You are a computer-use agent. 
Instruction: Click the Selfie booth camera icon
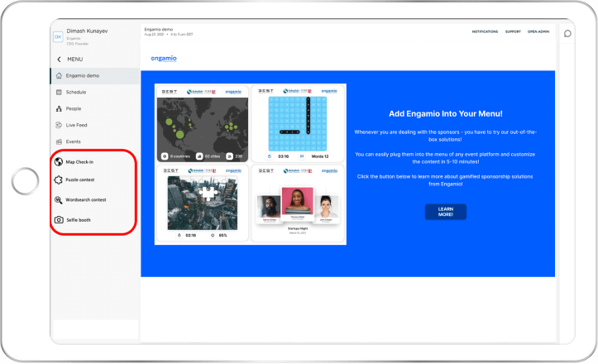(59, 219)
